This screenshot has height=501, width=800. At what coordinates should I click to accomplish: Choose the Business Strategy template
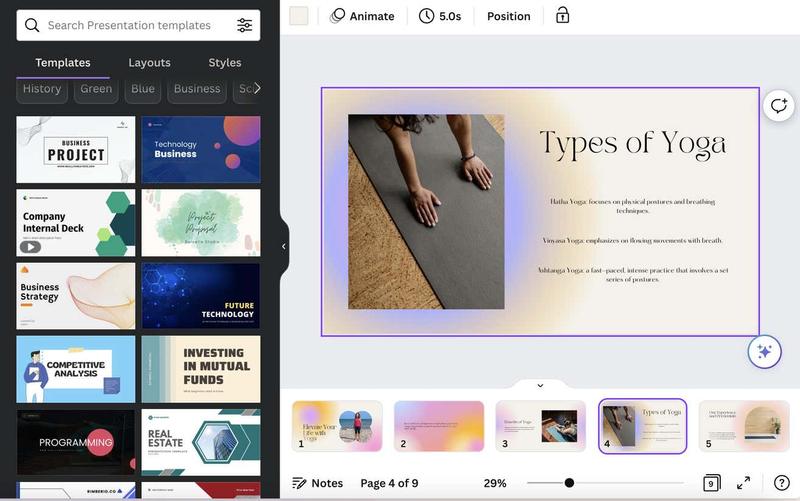(x=76, y=296)
